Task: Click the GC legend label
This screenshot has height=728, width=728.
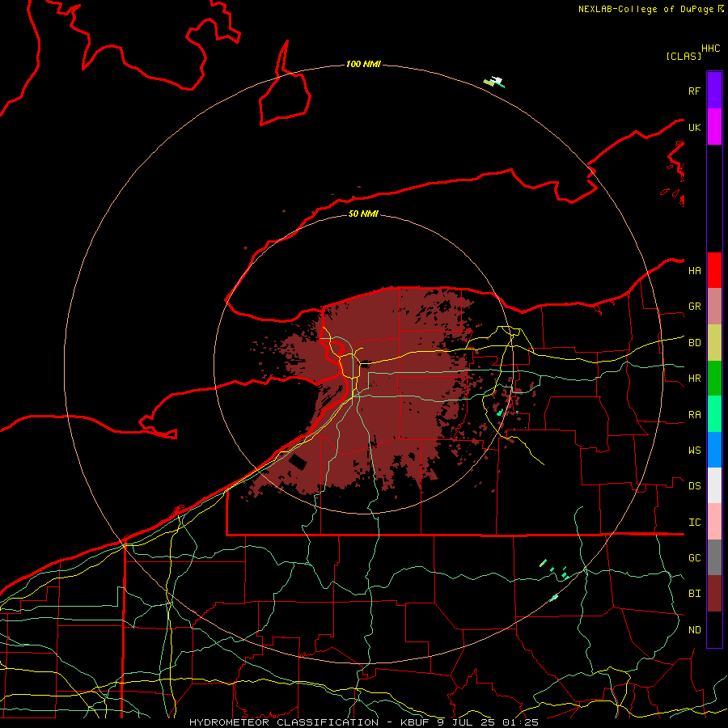Action: (x=694, y=558)
